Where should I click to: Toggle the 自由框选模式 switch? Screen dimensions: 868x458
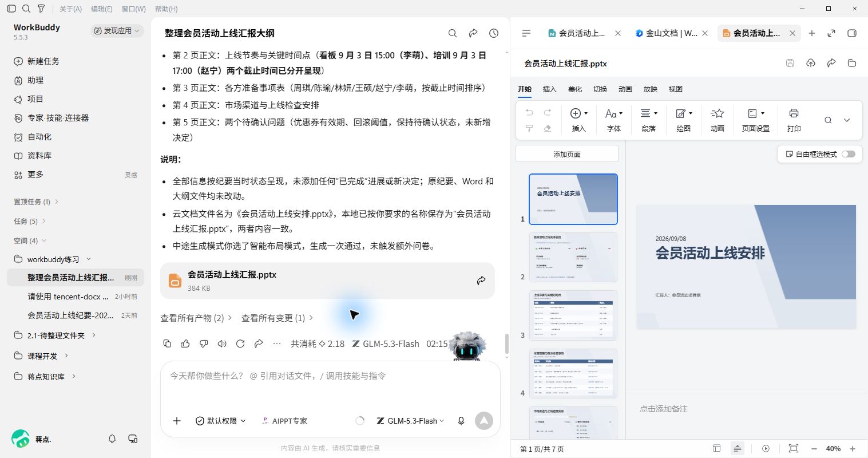click(849, 154)
